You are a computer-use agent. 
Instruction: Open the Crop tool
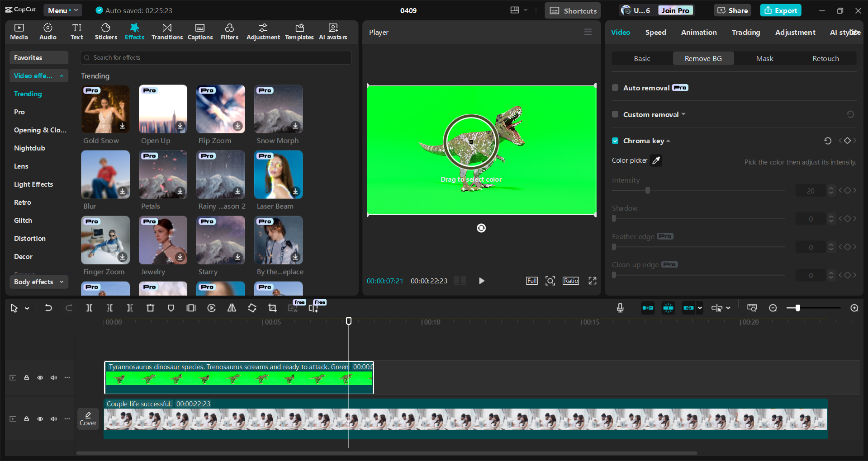pyautogui.click(x=272, y=308)
